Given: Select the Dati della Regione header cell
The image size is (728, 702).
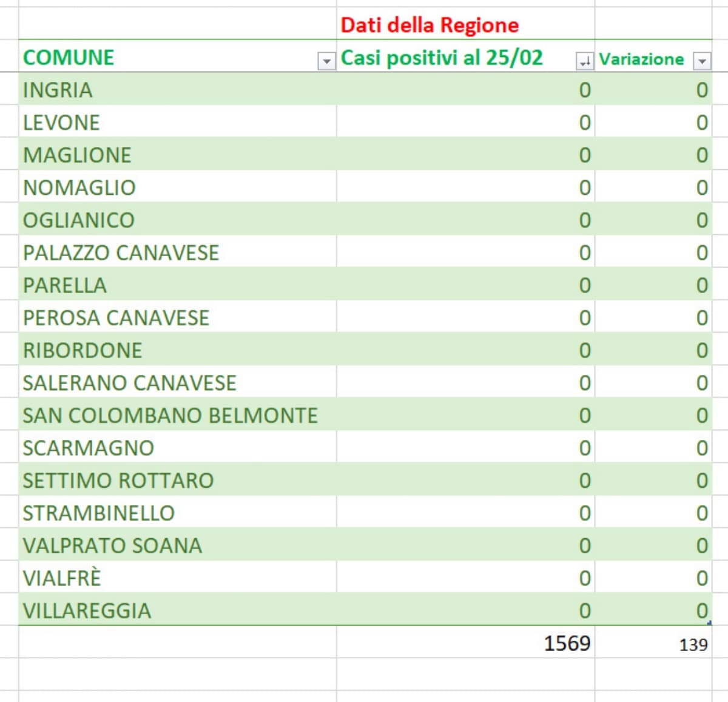Looking at the screenshot, I should tap(430, 25).
